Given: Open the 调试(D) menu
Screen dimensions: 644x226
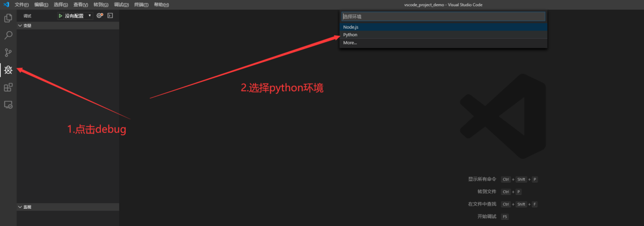Looking at the screenshot, I should click(121, 5).
